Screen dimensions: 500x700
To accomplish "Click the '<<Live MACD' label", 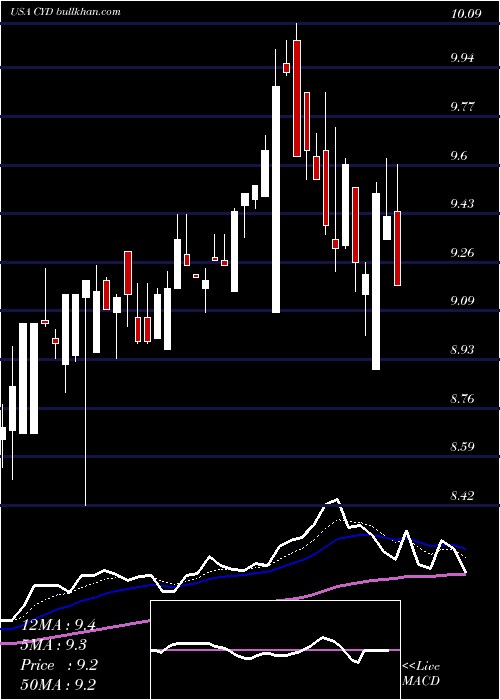I will (421, 674).
